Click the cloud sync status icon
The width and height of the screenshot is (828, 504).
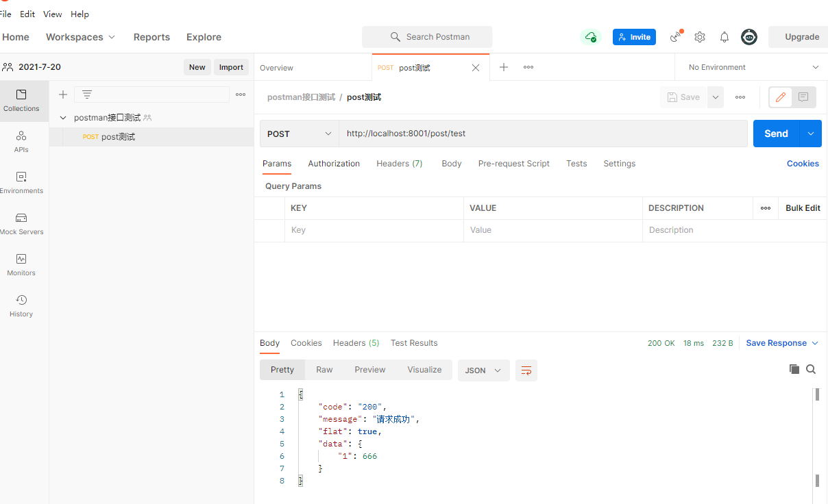590,37
